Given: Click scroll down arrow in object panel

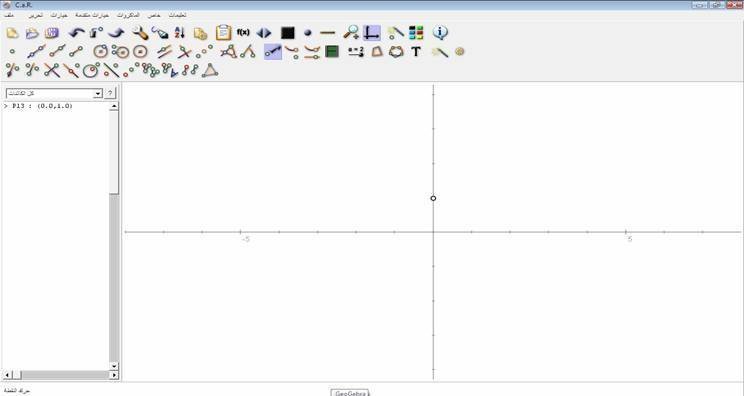Looking at the screenshot, I should pyautogui.click(x=114, y=366).
